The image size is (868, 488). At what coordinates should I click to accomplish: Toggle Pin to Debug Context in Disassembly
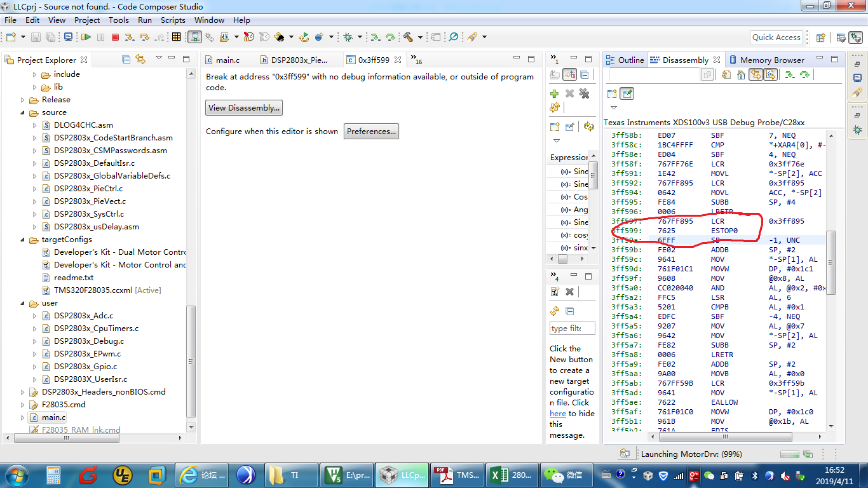627,93
